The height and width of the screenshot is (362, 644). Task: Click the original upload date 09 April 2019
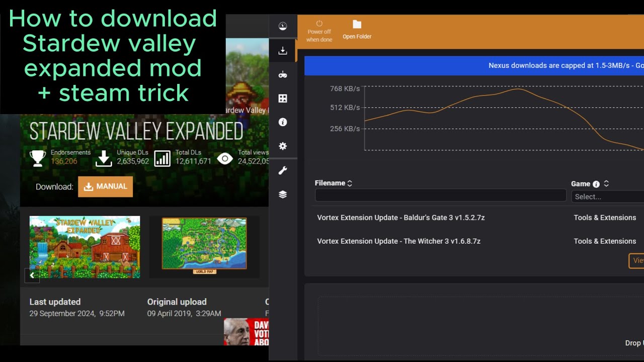[184, 314]
